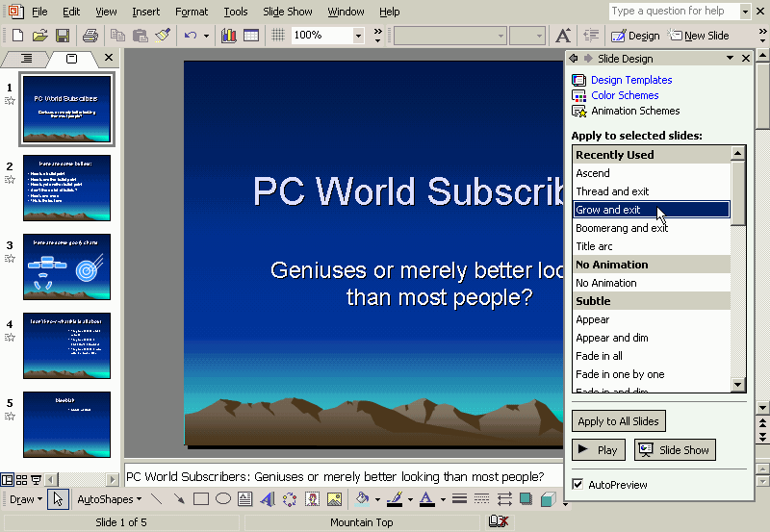Switch to the Outline tab
Screen dimensions: 770x532
click(27, 59)
